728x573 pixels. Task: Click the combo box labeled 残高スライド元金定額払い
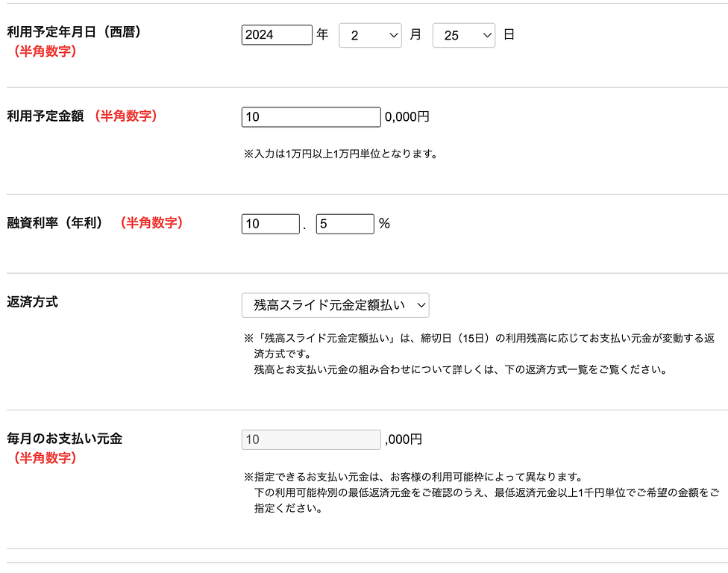(x=336, y=304)
